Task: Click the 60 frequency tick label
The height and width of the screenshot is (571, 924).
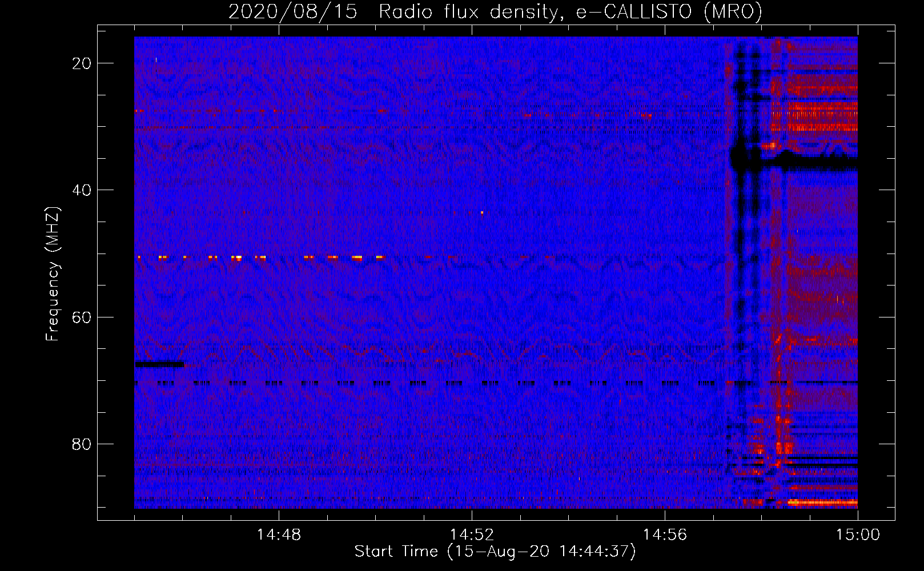Action: 82,317
